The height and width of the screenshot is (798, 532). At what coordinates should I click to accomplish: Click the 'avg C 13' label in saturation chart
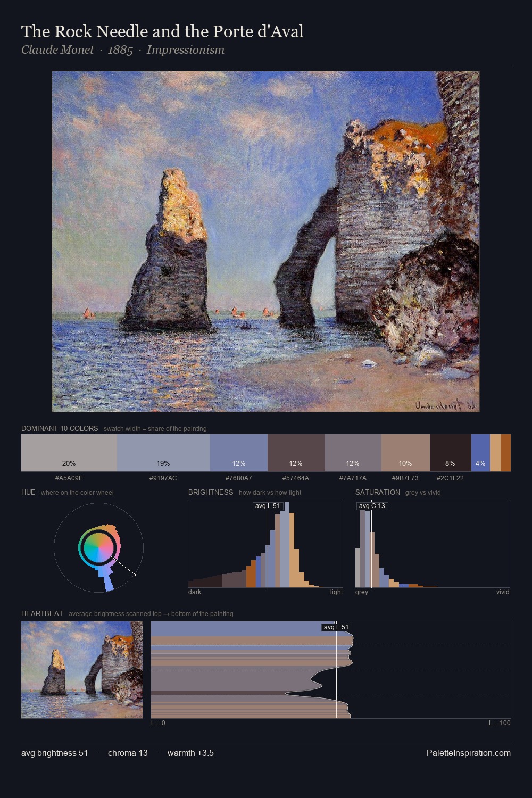coord(372,506)
